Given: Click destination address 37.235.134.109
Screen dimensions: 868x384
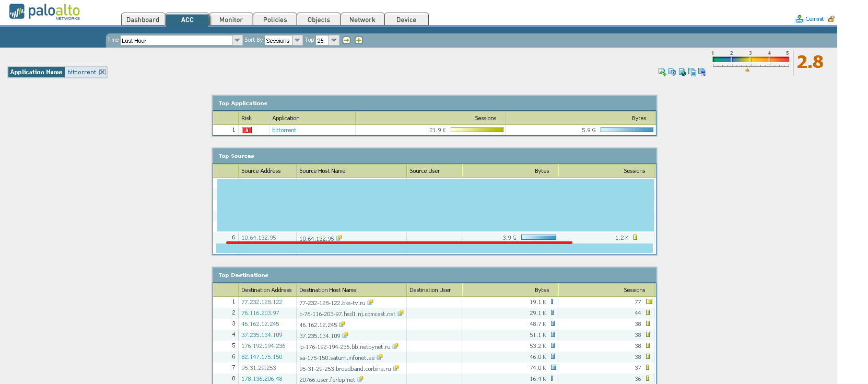Looking at the screenshot, I should 262,335.
